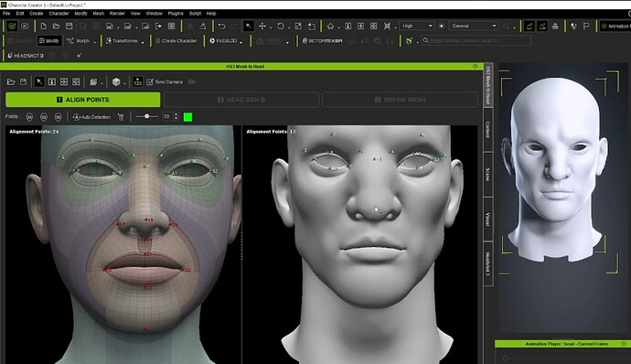631x364 pixels.
Task: Expand the Morph dropdown arrow
Action: tap(95, 41)
